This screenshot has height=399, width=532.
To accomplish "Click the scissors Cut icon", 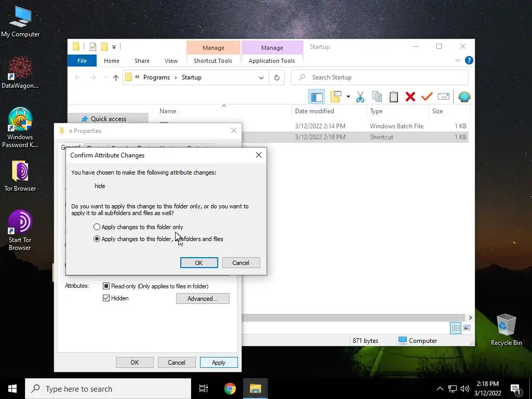I will [x=360, y=97].
